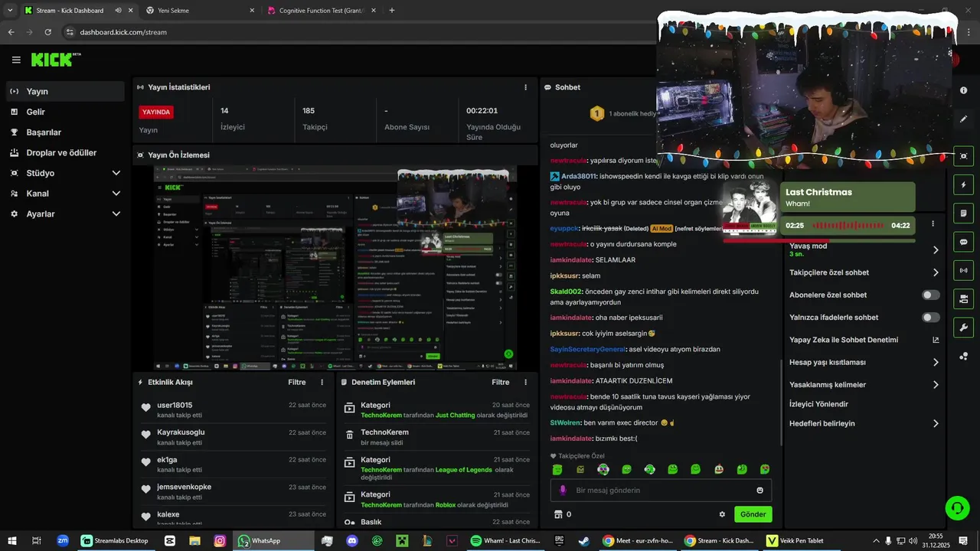Open Hesap yaşı kısıtlaması chevron
The width and height of the screenshot is (980, 551).
(x=936, y=363)
